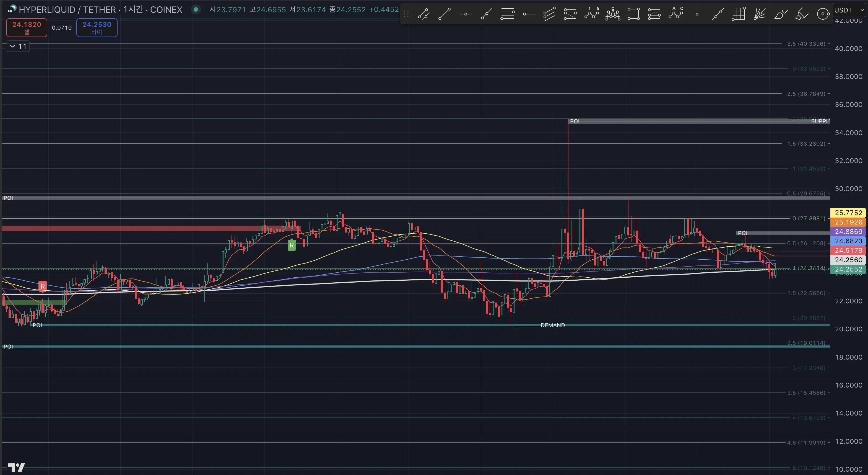The height and width of the screenshot is (475, 868).
Task: Select the Horizontal Line tool
Action: click(x=465, y=14)
